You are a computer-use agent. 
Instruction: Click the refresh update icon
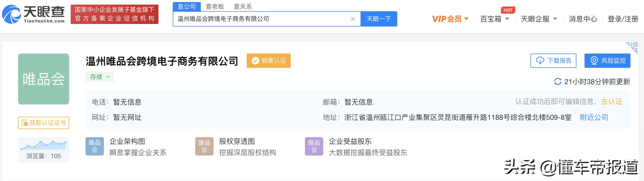pyautogui.click(x=558, y=82)
